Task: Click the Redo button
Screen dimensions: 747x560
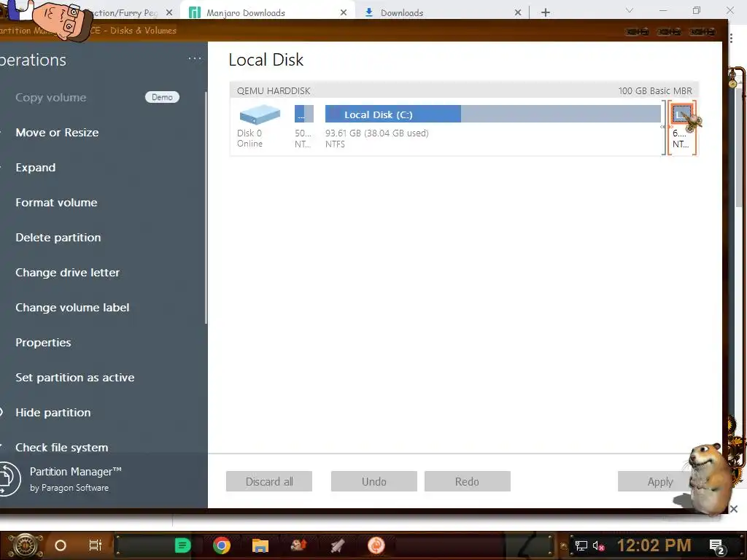Action: pyautogui.click(x=467, y=481)
